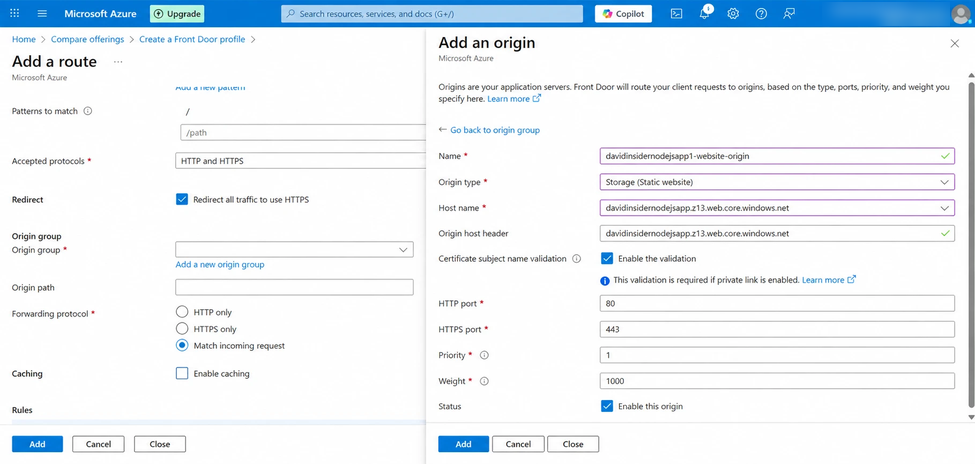Click Close in Add an origin panel
Screen dimensions: 975x464
point(573,444)
